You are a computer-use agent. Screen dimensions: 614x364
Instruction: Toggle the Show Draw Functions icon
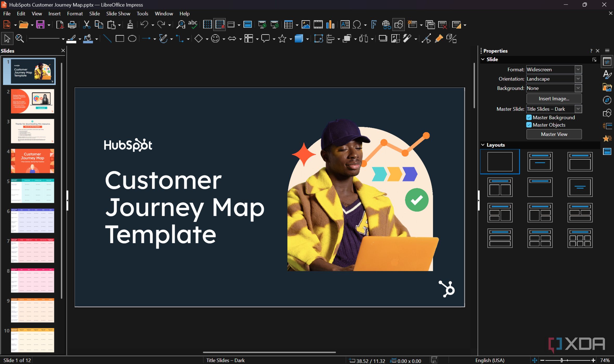[x=399, y=25]
